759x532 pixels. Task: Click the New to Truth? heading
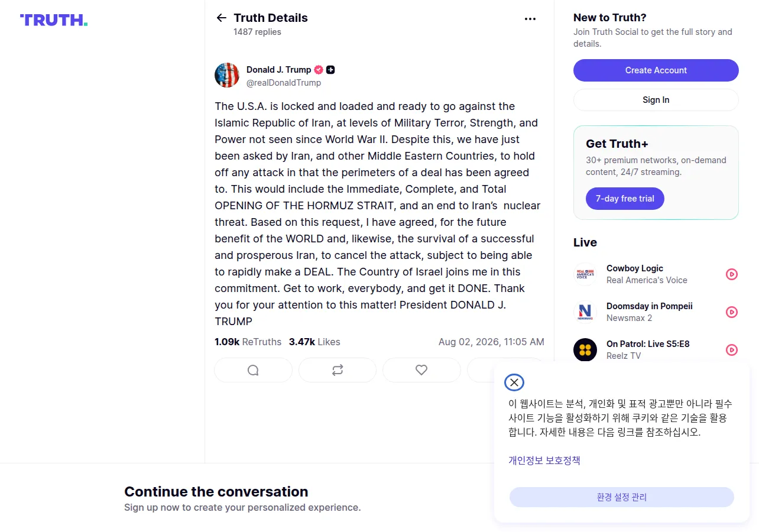coord(610,18)
